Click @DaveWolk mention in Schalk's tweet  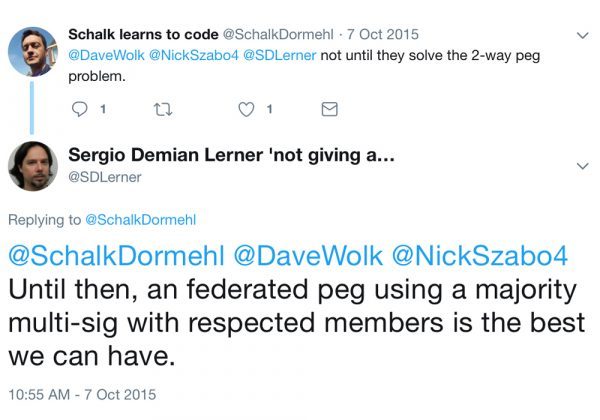(x=106, y=54)
